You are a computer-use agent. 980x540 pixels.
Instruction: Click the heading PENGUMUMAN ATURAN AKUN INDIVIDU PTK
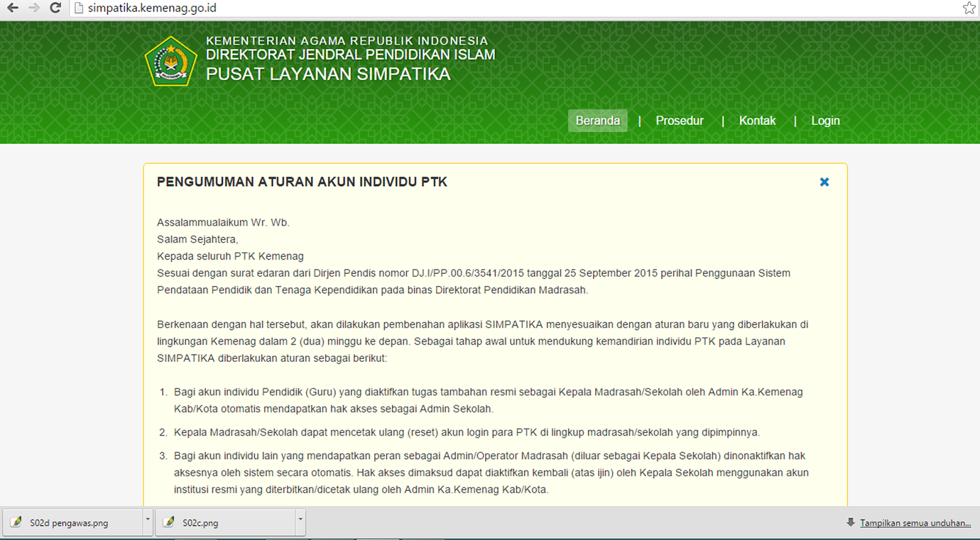302,182
